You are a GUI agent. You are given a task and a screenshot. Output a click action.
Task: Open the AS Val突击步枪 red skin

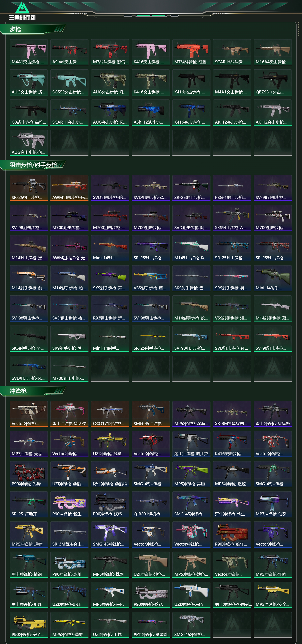69,52
